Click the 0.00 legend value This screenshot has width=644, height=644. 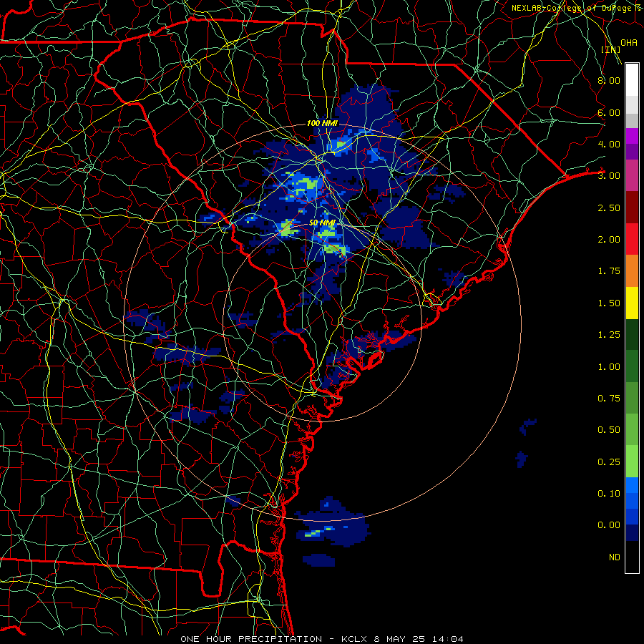pyautogui.click(x=609, y=525)
